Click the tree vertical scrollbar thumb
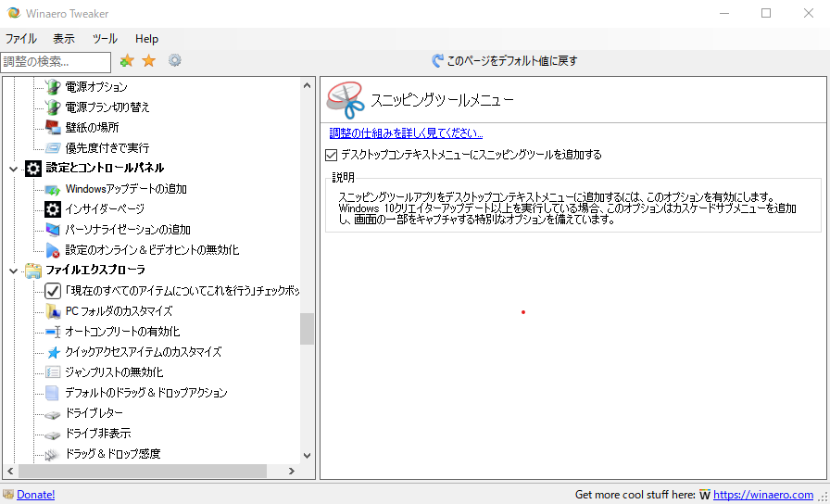 tap(307, 329)
